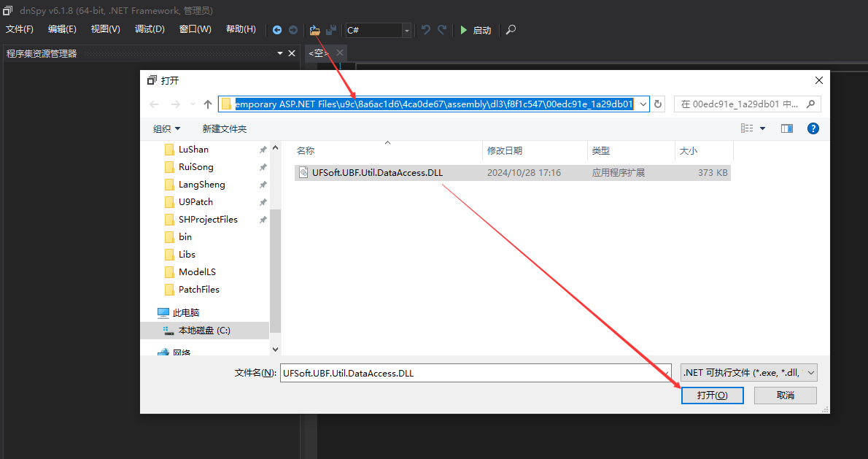Click the 文件名 input field

(x=474, y=373)
